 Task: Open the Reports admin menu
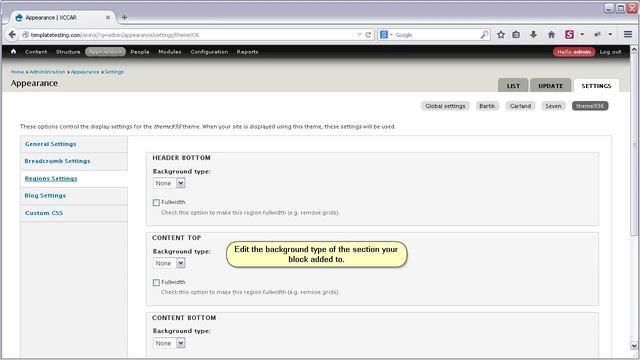pyautogui.click(x=247, y=52)
